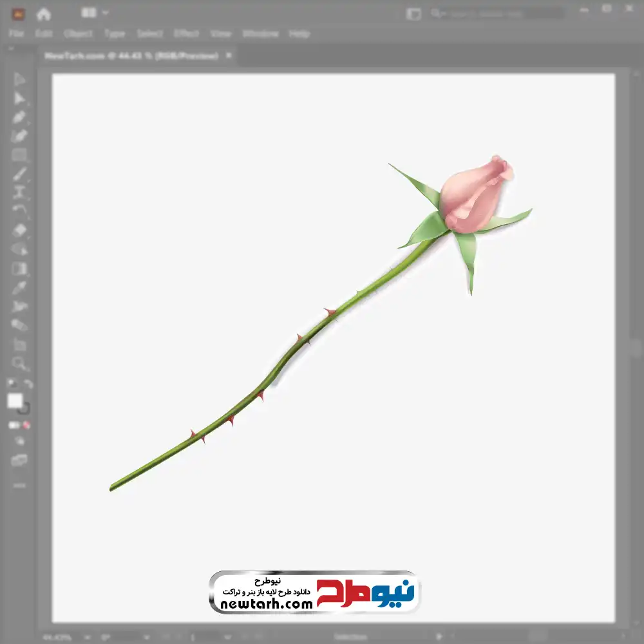Open the File menu
This screenshot has width=644, height=644.
coord(16,33)
